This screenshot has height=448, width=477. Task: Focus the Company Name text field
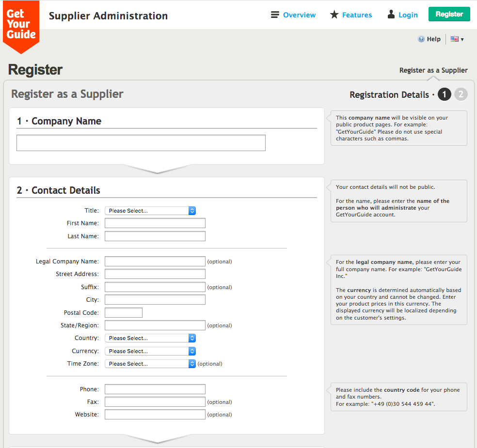click(141, 143)
